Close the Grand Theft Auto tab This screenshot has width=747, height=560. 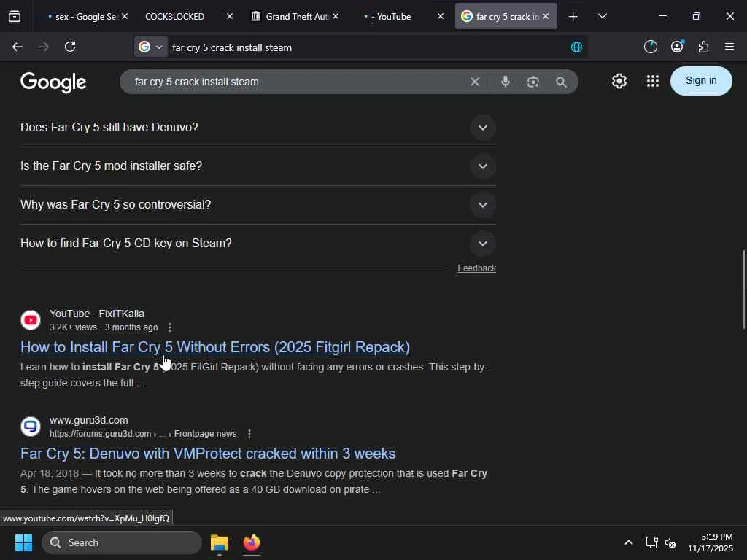click(x=336, y=16)
